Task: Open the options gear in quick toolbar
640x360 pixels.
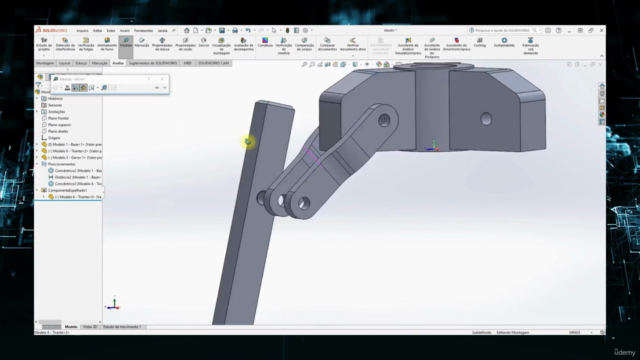Action: 305,30
